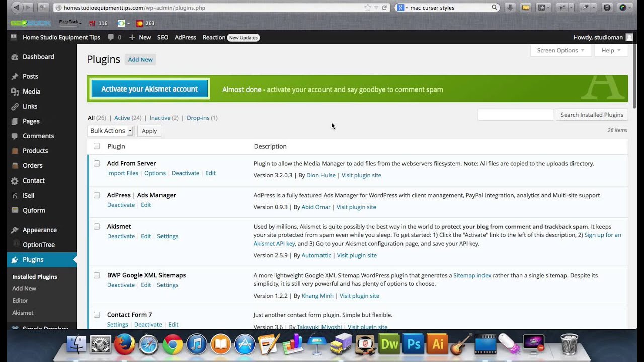This screenshot has height=362, width=644.
Task: Show Drop-ins plugins filter
Action: [x=198, y=118]
